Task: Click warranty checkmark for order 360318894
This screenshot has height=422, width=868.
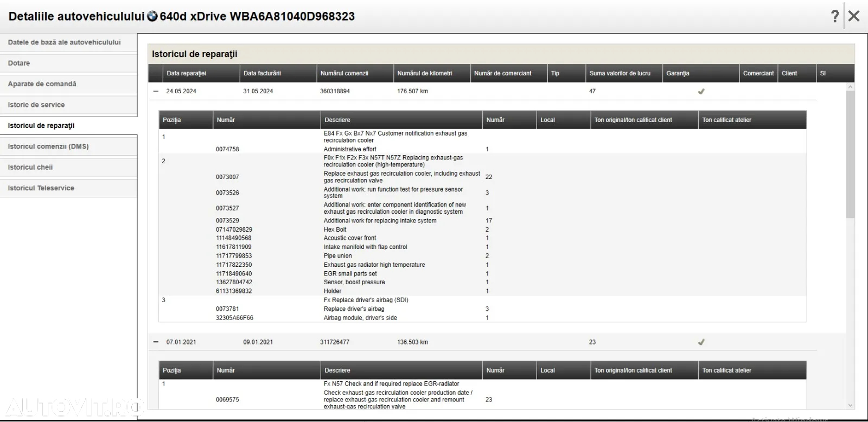Action: pos(701,91)
